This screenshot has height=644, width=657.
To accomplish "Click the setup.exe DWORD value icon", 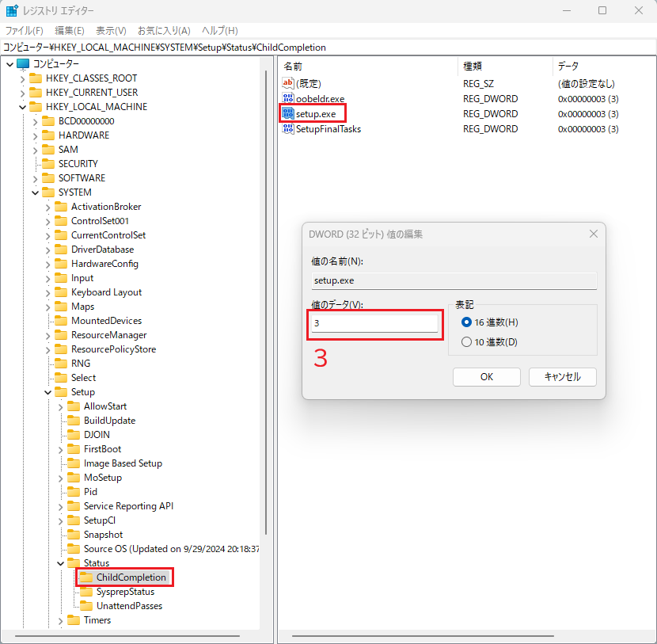I will tap(288, 113).
